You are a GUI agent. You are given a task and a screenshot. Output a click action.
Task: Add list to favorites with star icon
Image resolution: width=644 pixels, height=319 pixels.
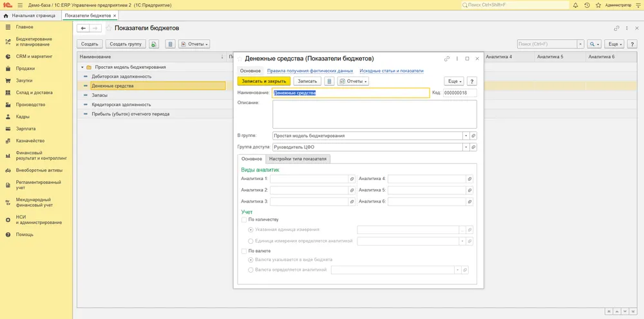point(108,28)
